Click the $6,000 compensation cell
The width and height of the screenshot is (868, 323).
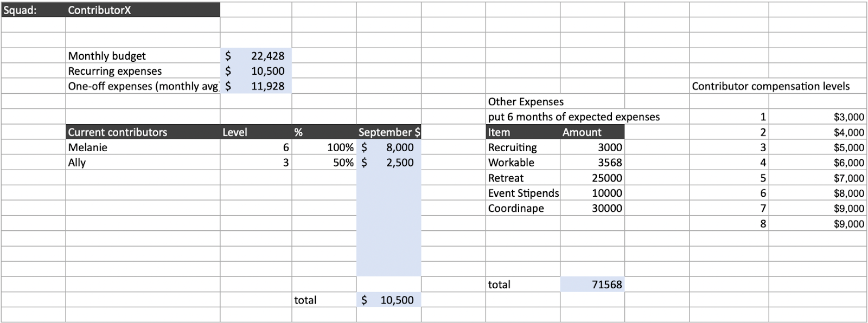818,163
